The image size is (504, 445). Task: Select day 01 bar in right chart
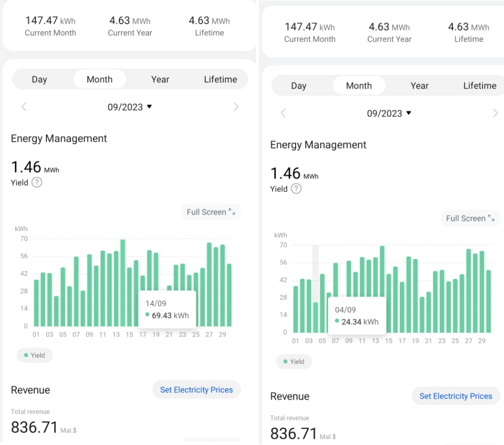pos(296,309)
